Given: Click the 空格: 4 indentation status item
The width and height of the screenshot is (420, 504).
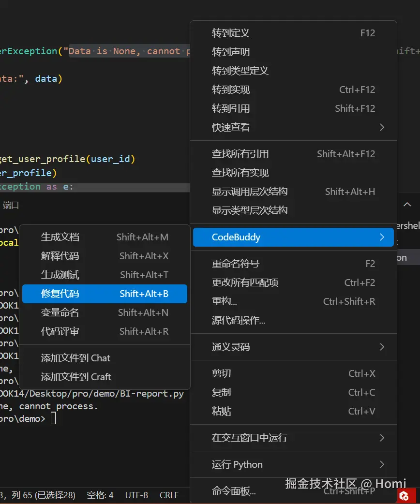Looking at the screenshot, I should pos(100,495).
